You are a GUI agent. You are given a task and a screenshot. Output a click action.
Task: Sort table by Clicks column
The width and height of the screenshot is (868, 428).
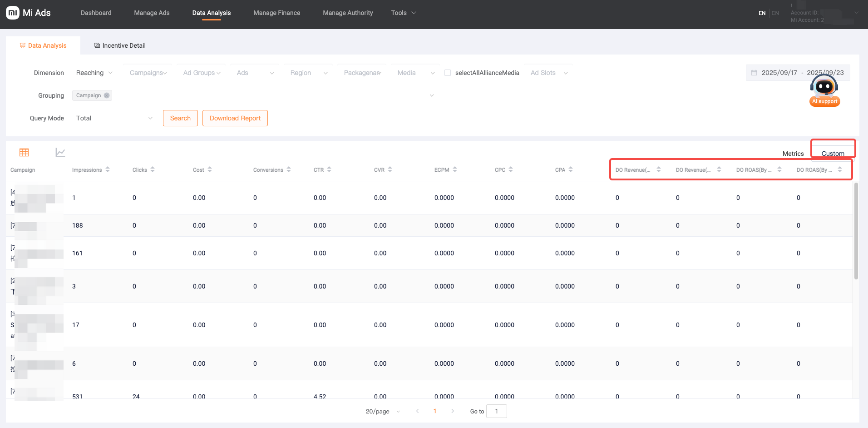coord(153,169)
